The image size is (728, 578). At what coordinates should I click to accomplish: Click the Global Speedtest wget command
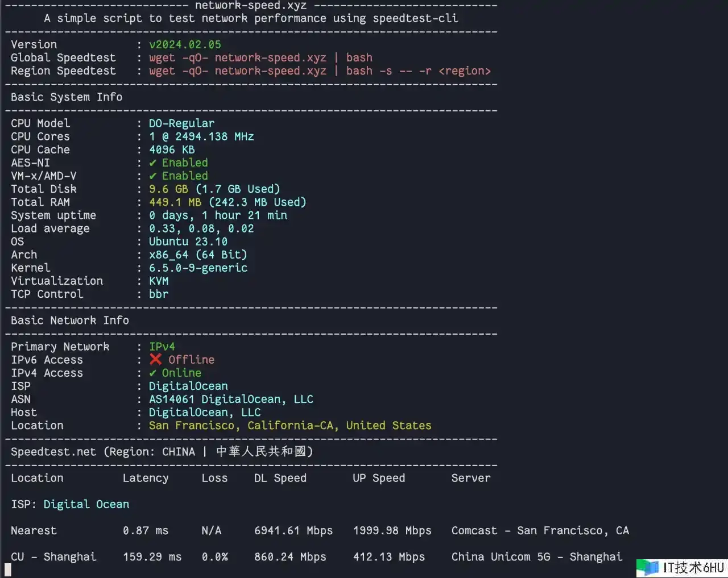coord(260,57)
